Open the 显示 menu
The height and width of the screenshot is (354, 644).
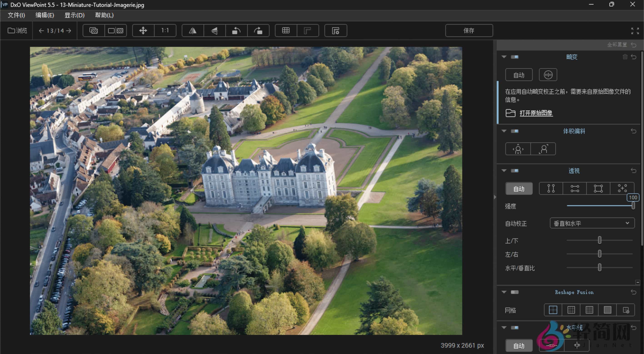pos(75,15)
